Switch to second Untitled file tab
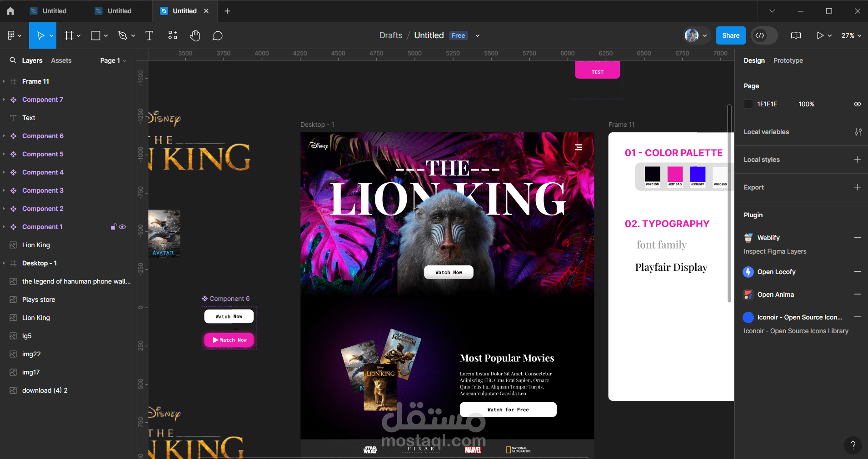This screenshot has width=868, height=459. [120, 11]
